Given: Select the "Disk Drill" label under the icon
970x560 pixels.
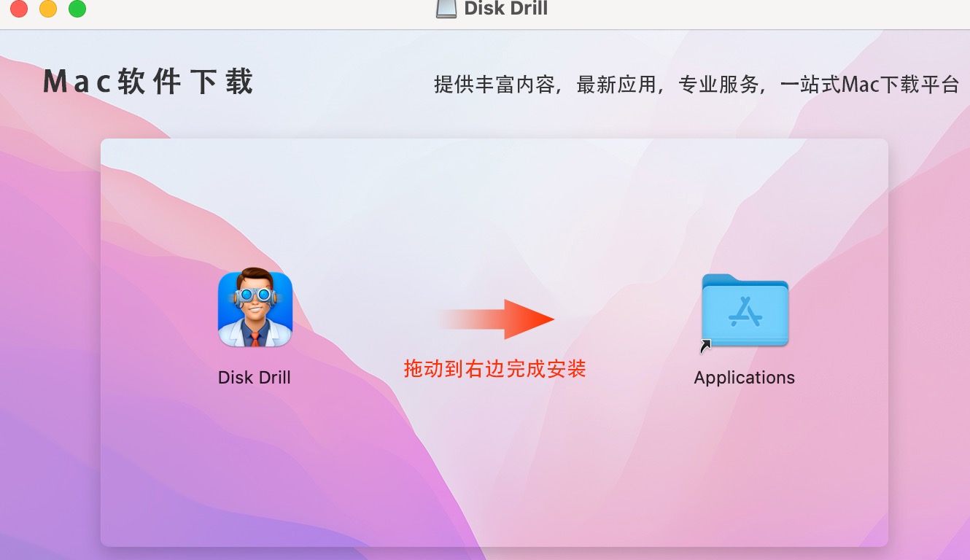Looking at the screenshot, I should pyautogui.click(x=255, y=378).
